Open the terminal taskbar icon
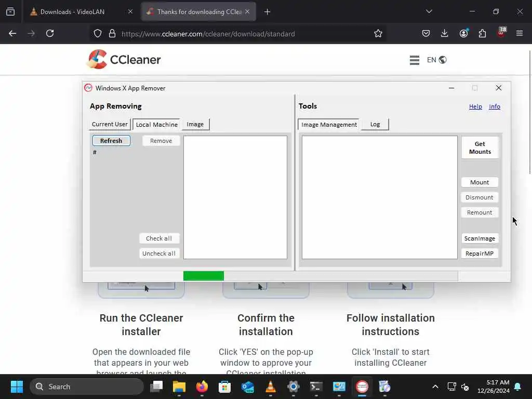 pos(316,387)
